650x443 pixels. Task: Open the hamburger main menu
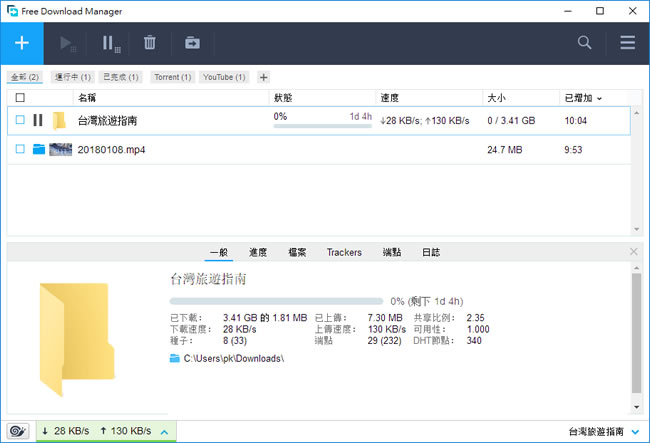(x=627, y=43)
